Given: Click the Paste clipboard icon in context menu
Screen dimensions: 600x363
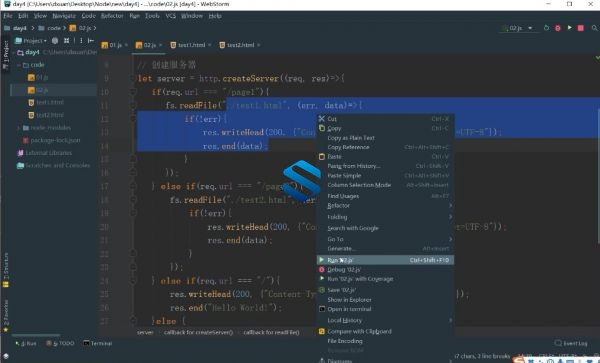Looking at the screenshot, I should (x=322, y=156).
